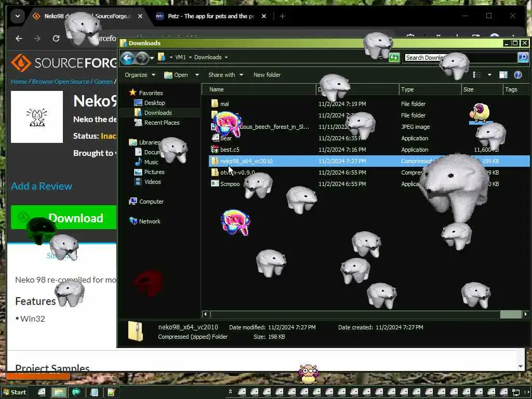Click the Home breadcrumb link on SourceForge
Viewport: 532px width, 399px height.
coord(19,82)
